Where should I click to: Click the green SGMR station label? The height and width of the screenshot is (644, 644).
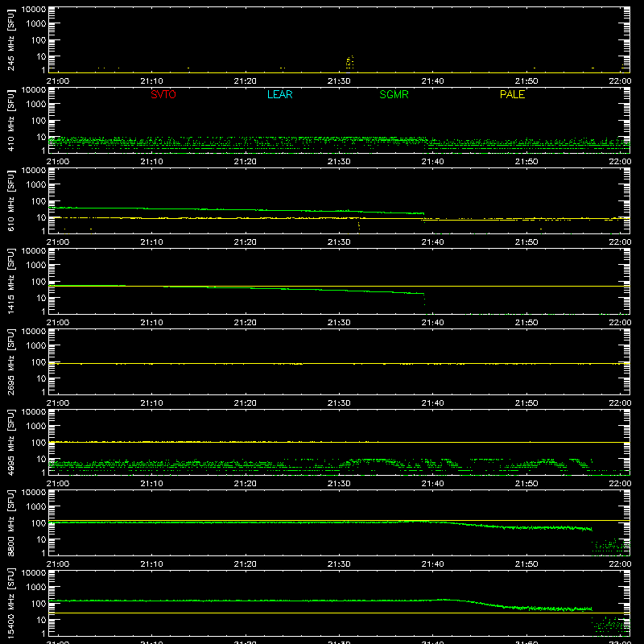pos(394,94)
